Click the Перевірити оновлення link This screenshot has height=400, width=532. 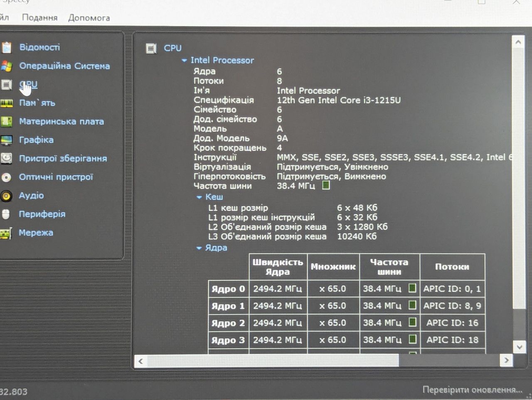click(472, 390)
